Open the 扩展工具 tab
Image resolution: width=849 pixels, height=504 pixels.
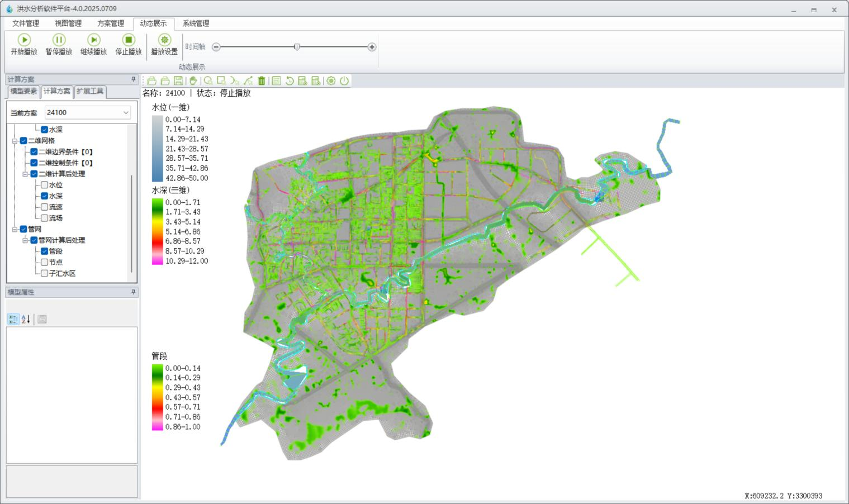click(x=90, y=91)
